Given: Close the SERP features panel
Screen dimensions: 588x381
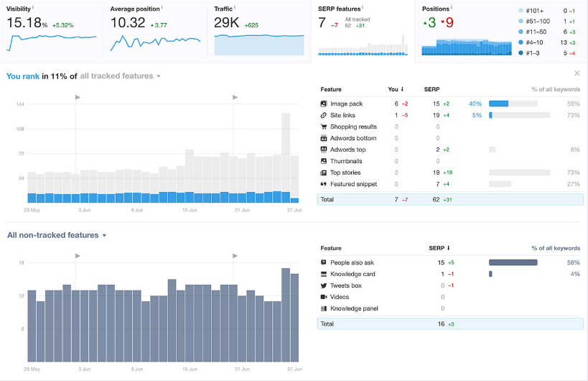Looking at the screenshot, I should click(577, 73).
